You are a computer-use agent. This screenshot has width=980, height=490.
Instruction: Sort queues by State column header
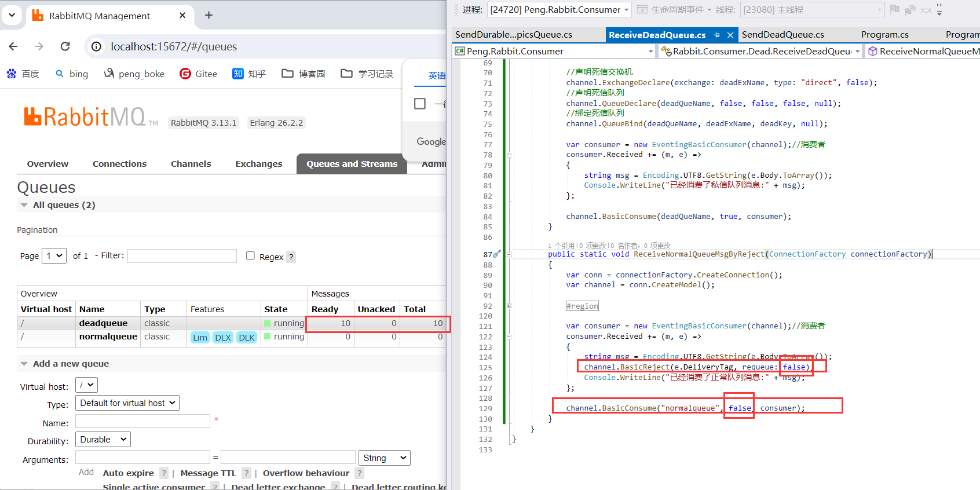coord(276,309)
